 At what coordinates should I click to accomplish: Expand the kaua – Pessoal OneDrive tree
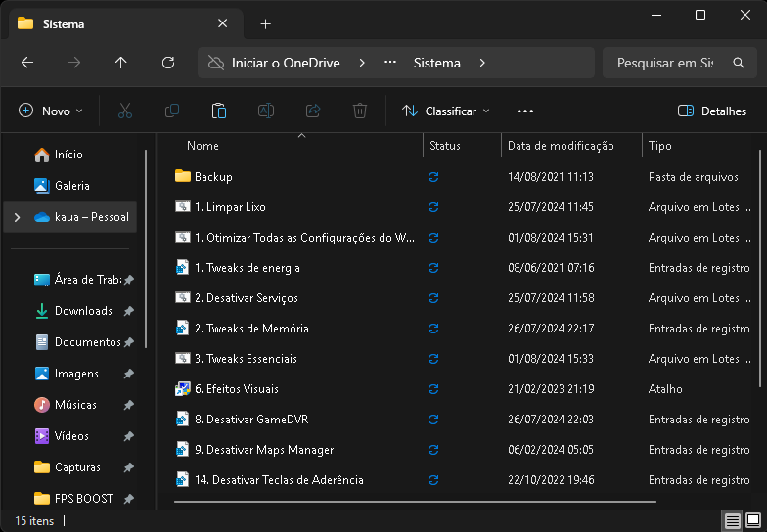[x=16, y=217]
